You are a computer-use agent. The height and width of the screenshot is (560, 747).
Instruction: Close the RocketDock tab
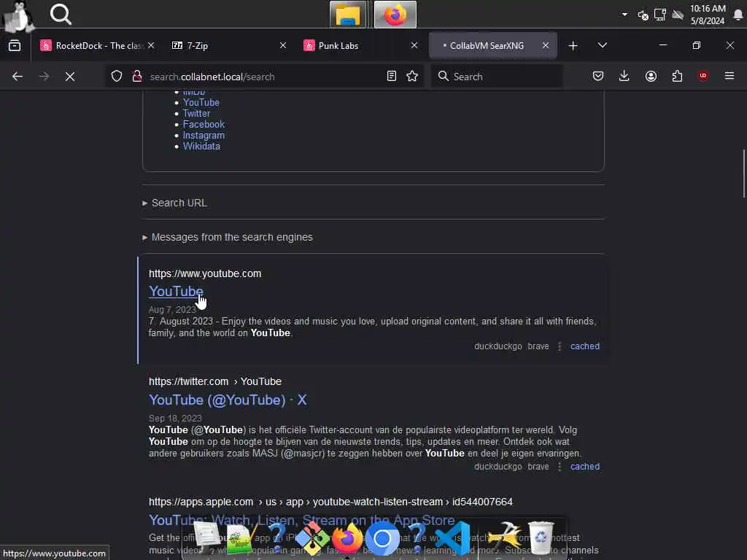pyautogui.click(x=151, y=45)
